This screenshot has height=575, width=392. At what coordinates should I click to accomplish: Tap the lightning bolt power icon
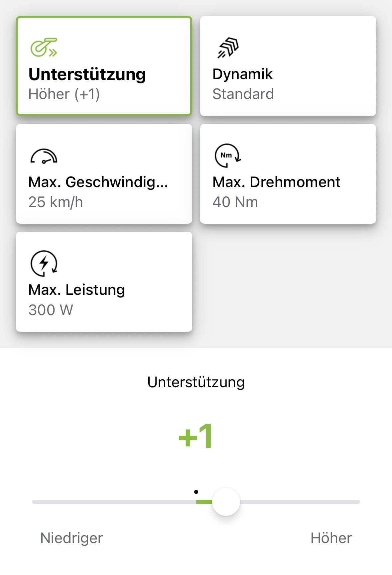pyautogui.click(x=44, y=263)
